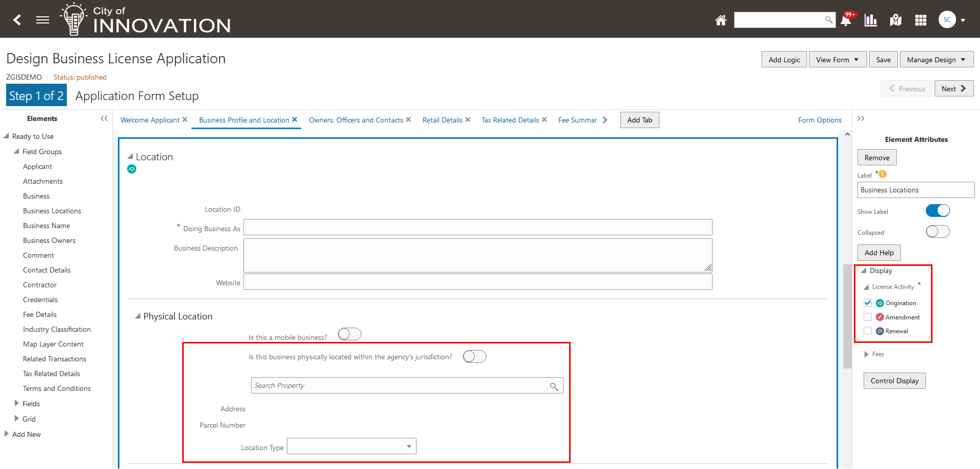This screenshot has height=469, width=980.
Task: Open the bar chart dashboard icon
Action: tap(871, 20)
